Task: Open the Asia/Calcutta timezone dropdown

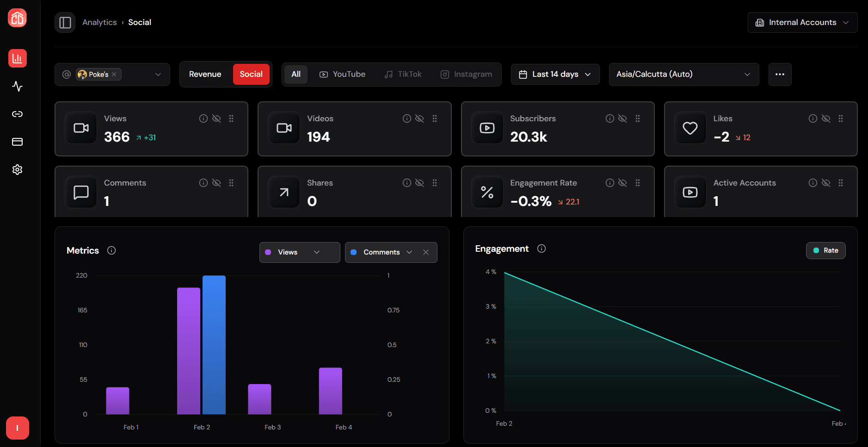Action: 684,74
